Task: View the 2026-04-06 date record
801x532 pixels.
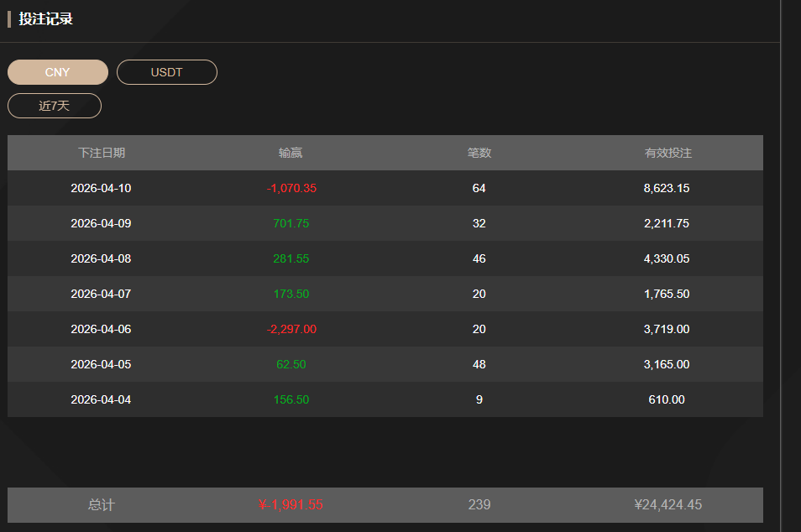Action: coord(101,329)
